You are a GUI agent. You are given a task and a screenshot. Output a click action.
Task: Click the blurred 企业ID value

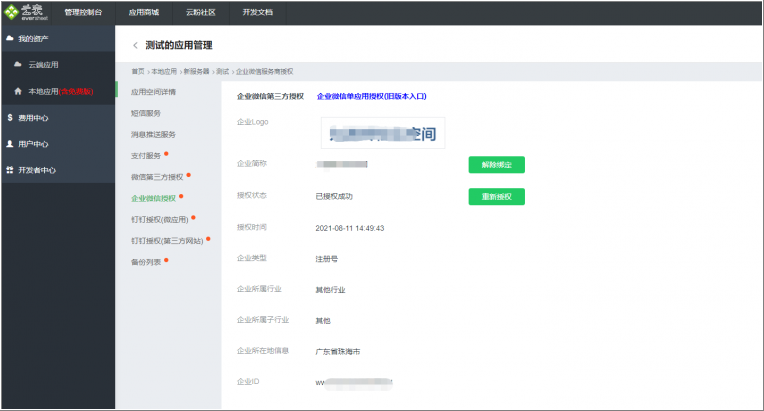tap(354, 383)
